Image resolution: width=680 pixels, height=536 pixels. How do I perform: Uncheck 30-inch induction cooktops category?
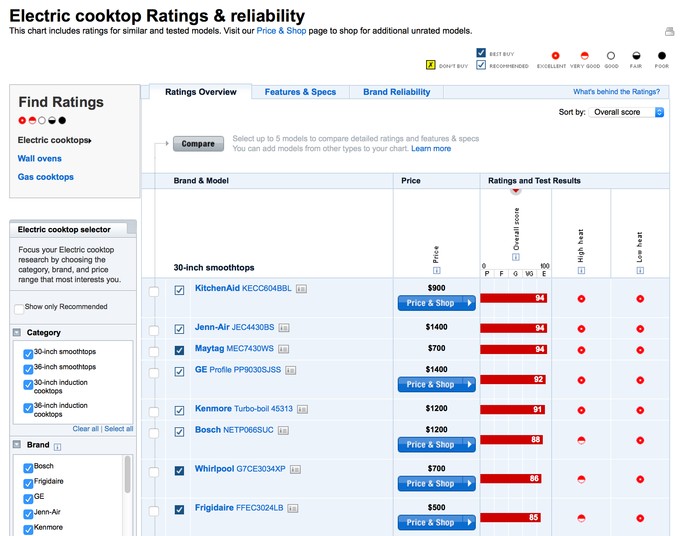point(28,385)
